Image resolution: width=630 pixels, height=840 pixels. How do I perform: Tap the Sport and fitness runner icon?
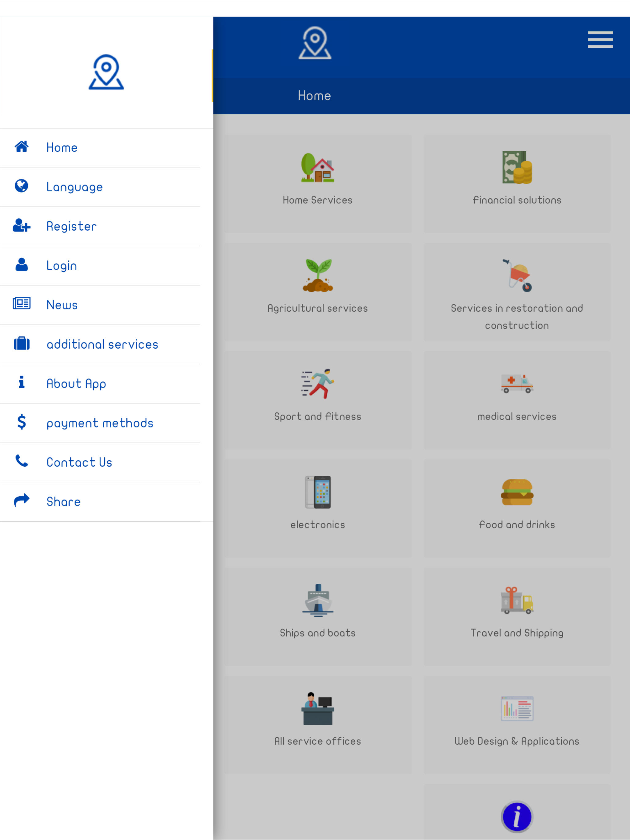318,383
